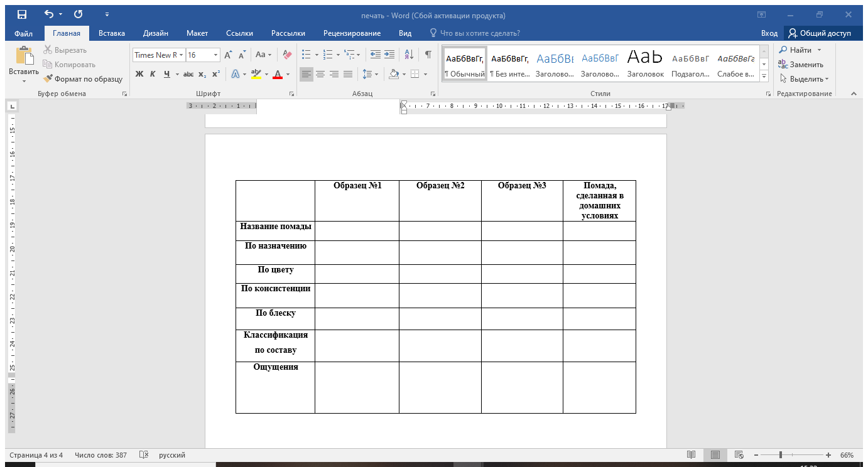
Task: Open the font name dropdown Times New Roman
Action: pyautogui.click(x=182, y=55)
